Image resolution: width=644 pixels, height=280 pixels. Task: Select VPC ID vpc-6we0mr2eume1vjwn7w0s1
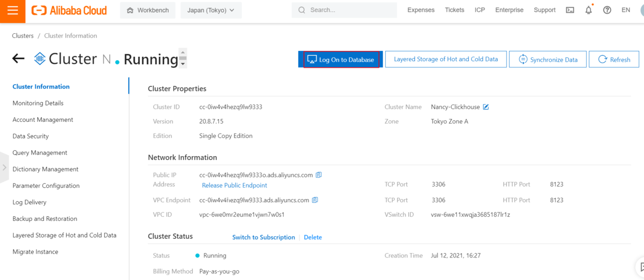[241, 215]
